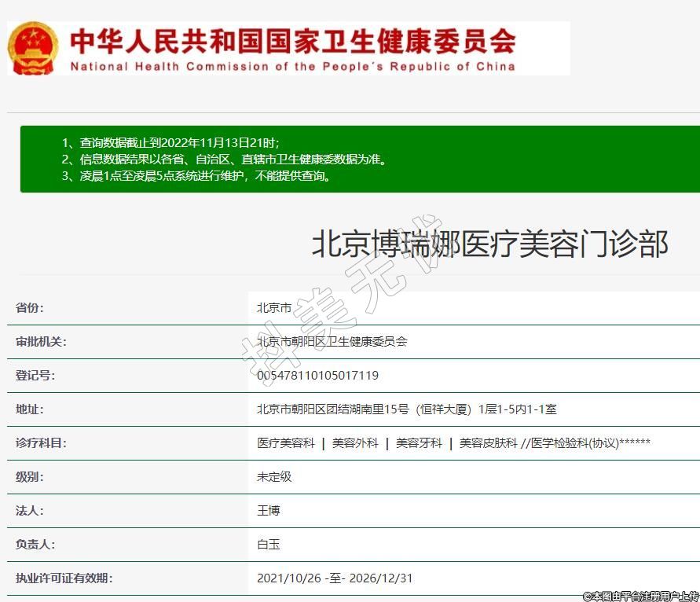Click the 负责人 name 白玉
Screen dimensions: 700x602
pyautogui.click(x=268, y=545)
